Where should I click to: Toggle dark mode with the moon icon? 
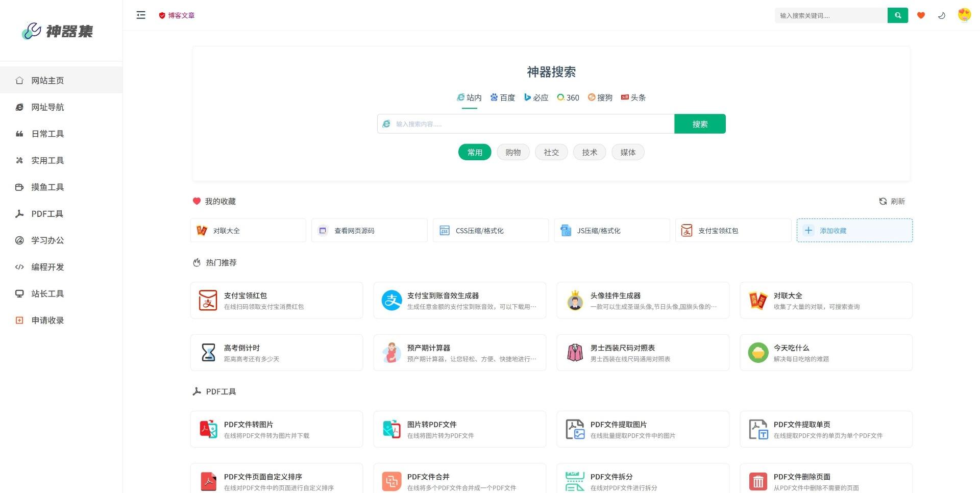(x=942, y=15)
